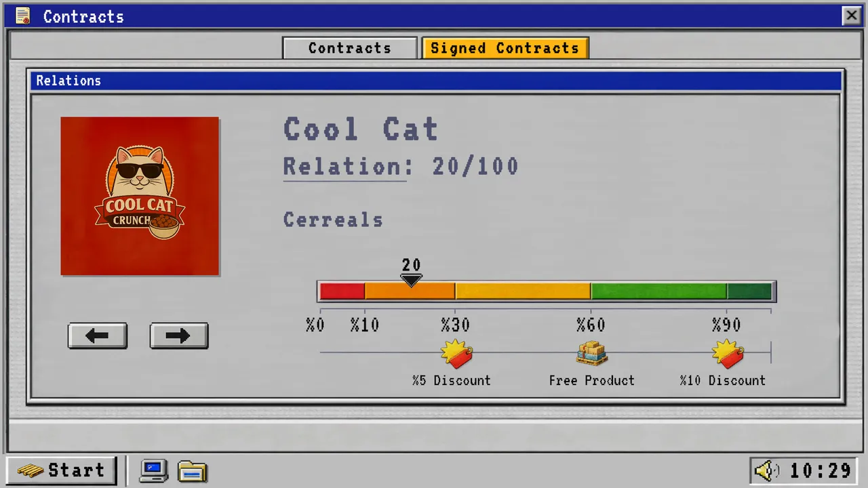Click the Relations panel header
Viewport: 868px width, 488px height.
click(437, 81)
